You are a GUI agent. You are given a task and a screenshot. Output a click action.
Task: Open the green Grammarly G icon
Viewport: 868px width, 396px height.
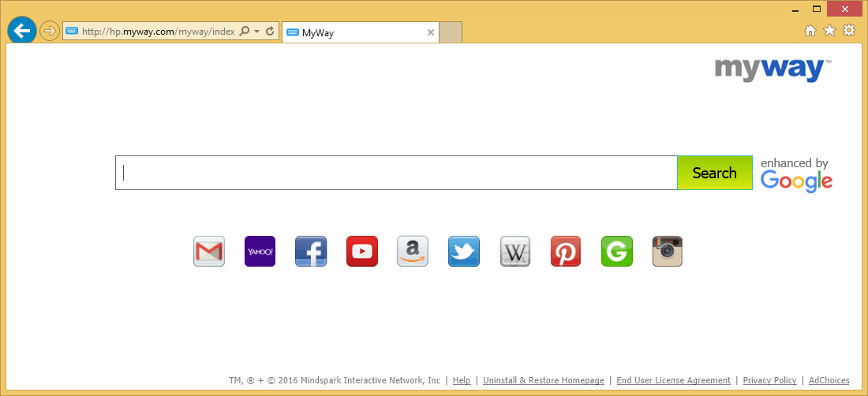(x=617, y=252)
